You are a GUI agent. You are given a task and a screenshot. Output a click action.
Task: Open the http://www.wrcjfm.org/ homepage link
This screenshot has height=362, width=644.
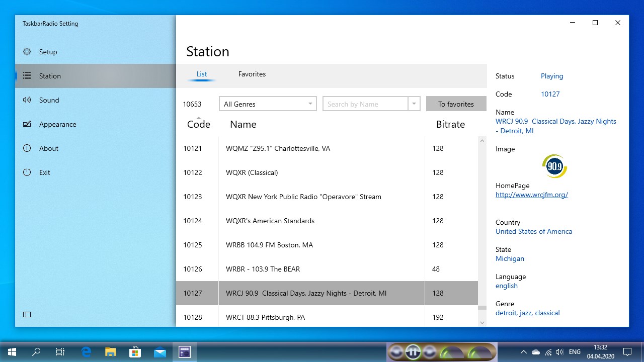click(532, 195)
